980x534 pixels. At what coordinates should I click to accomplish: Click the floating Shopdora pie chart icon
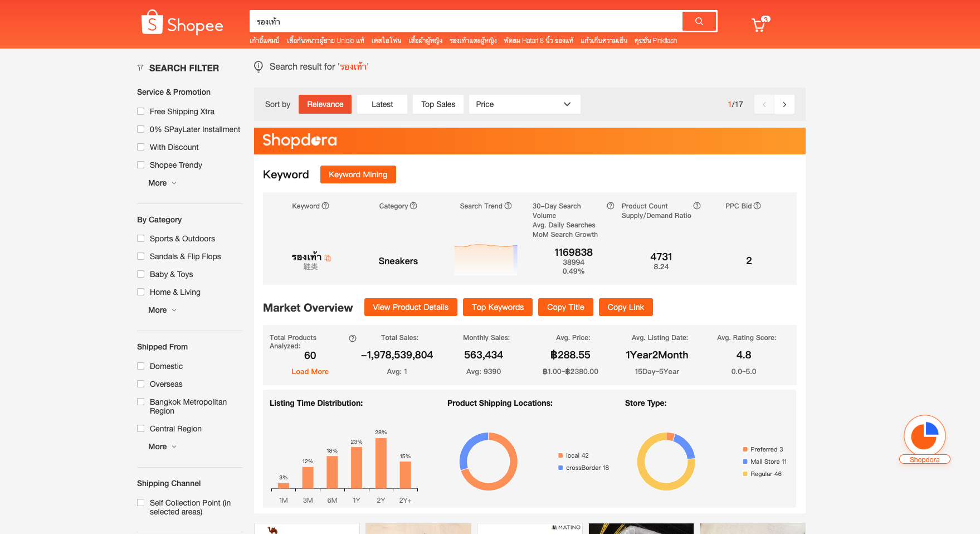click(924, 435)
